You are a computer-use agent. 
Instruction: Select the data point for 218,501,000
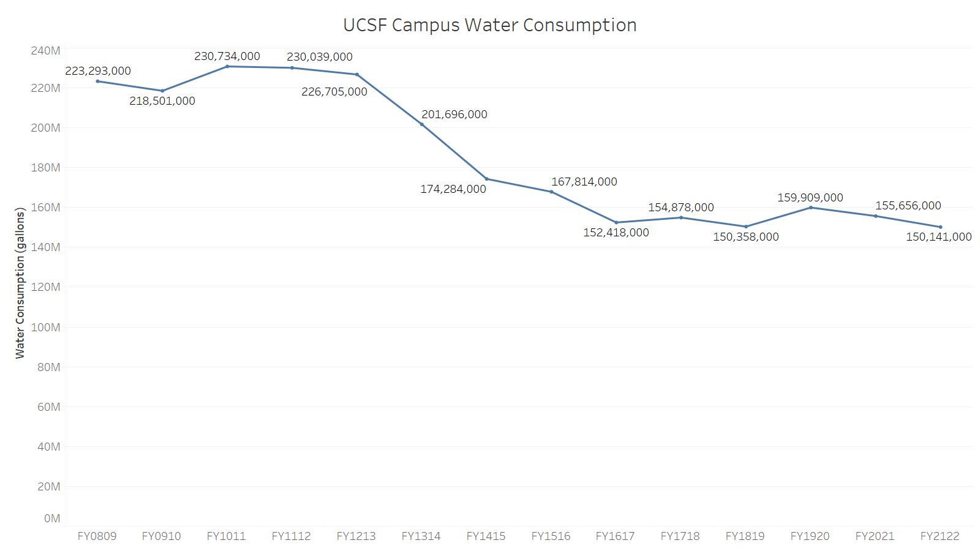(162, 91)
